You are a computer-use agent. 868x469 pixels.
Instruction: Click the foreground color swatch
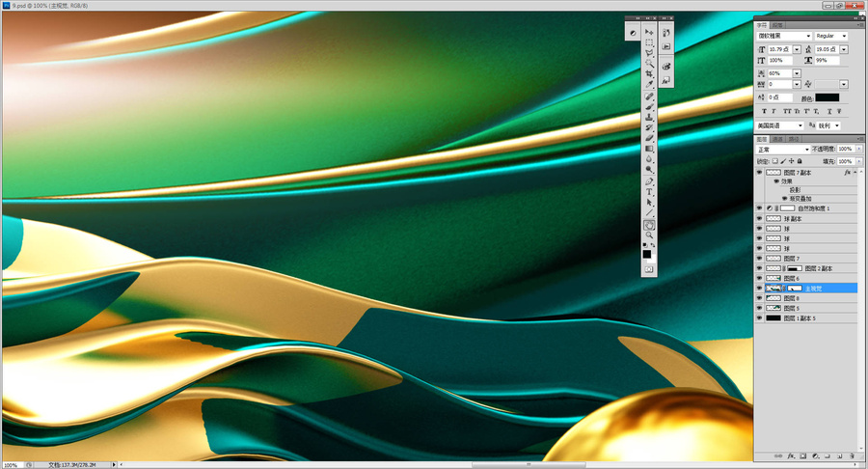coord(646,254)
